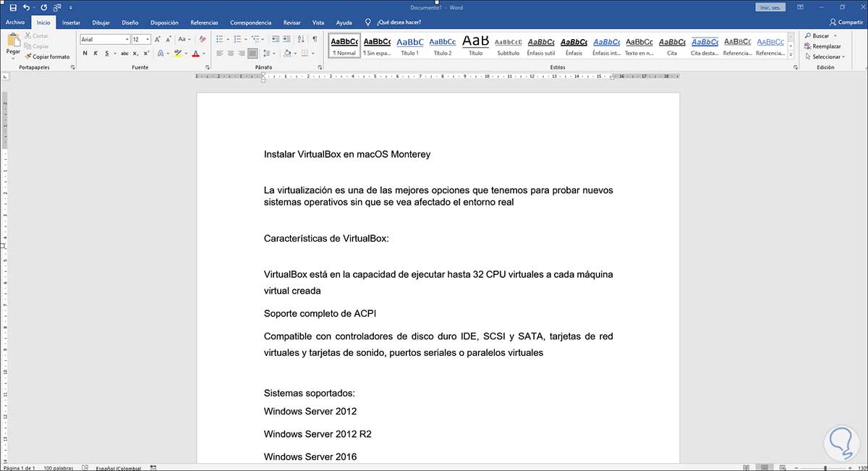The height and width of the screenshot is (471, 868).
Task: Switch to the Dibujar tab
Action: point(101,22)
